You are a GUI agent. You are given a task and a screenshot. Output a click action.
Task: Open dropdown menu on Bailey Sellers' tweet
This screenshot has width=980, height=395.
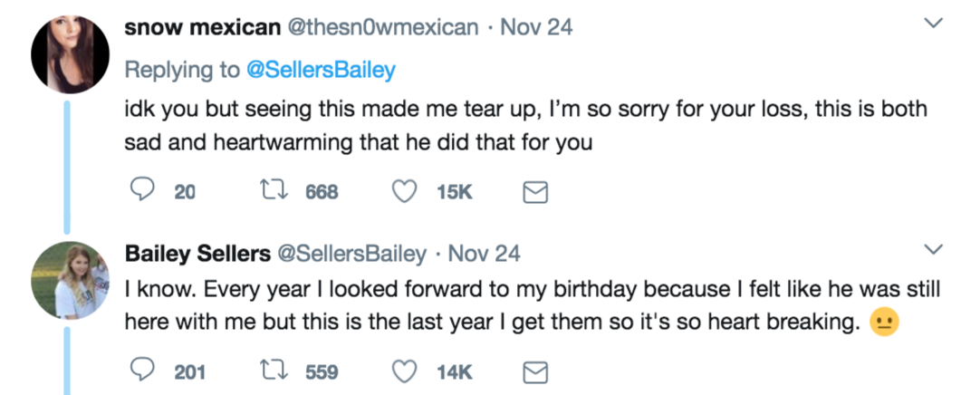tap(931, 249)
